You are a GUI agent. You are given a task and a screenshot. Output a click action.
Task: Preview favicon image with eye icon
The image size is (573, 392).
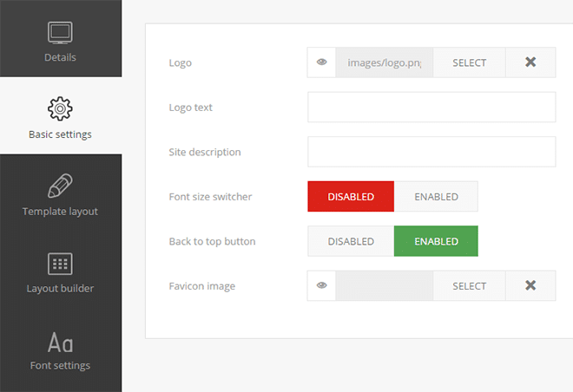(x=321, y=285)
